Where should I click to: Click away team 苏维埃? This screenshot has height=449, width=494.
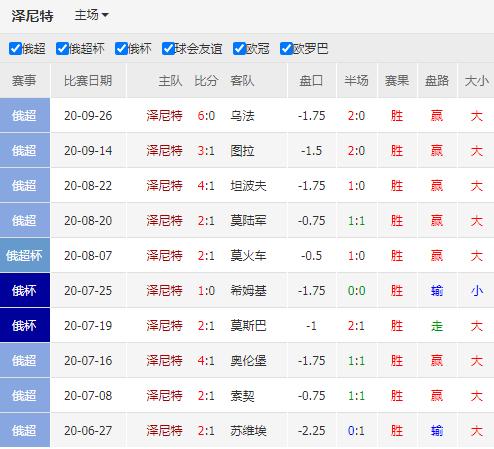point(248,431)
